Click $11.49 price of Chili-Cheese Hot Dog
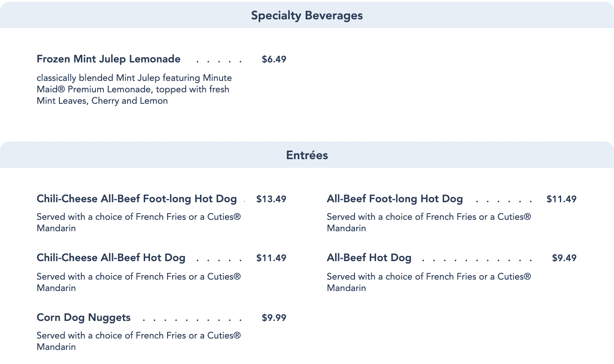 271,258
